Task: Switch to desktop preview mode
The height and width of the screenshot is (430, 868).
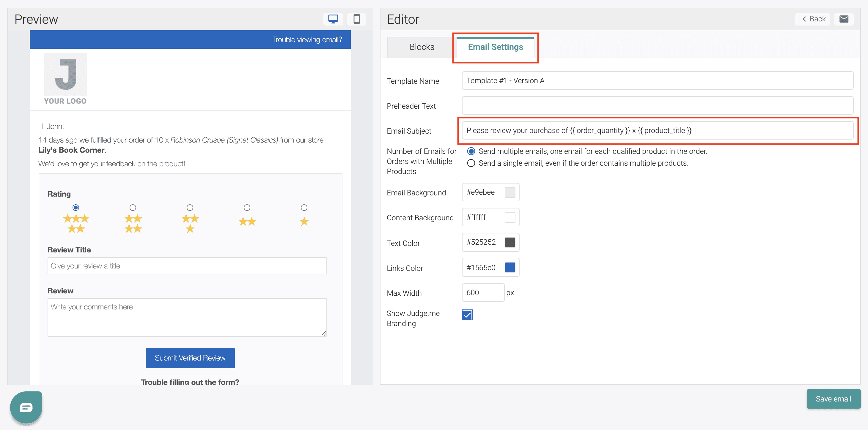Action: click(333, 19)
